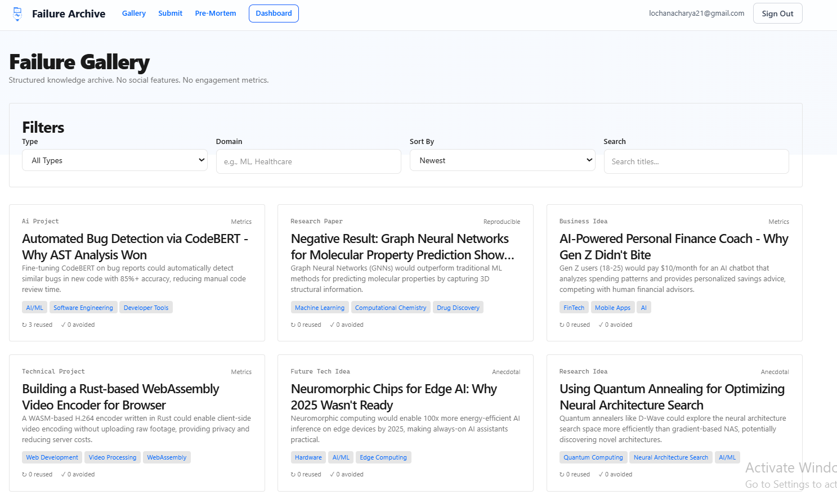Image resolution: width=837 pixels, height=504 pixels.
Task: Click the Dashboard button
Action: tap(274, 13)
